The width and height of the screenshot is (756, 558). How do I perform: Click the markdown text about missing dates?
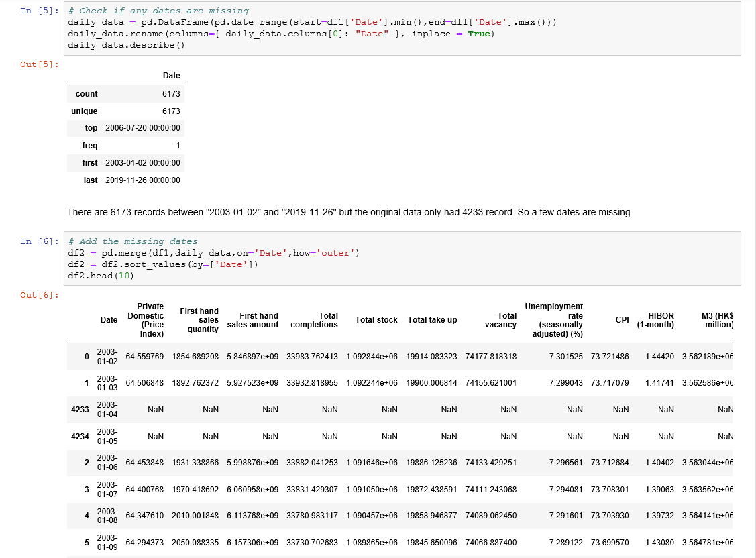pyautogui.click(x=349, y=212)
